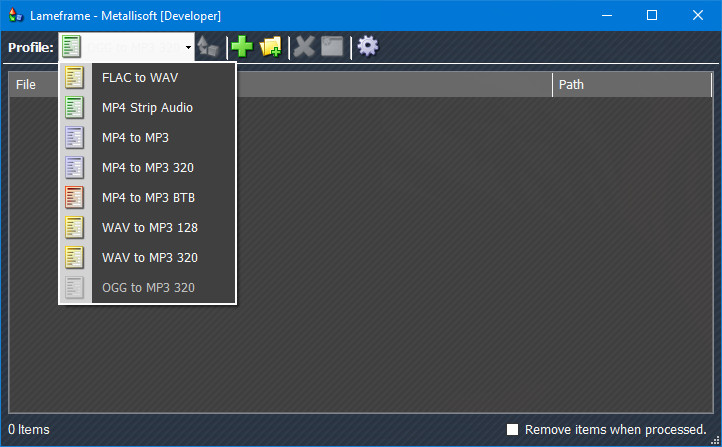Screen dimensions: 722x447
Task: Click the File column header
Action: tap(26, 85)
